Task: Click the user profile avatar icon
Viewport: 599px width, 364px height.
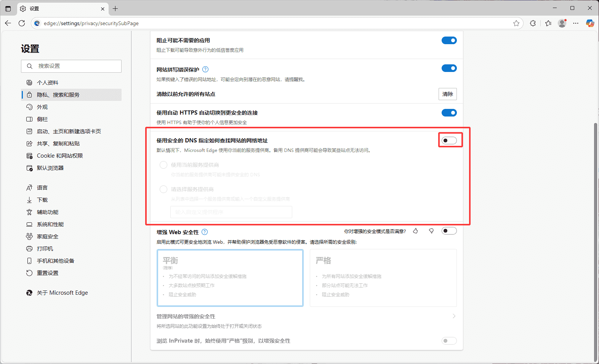Action: tap(562, 23)
